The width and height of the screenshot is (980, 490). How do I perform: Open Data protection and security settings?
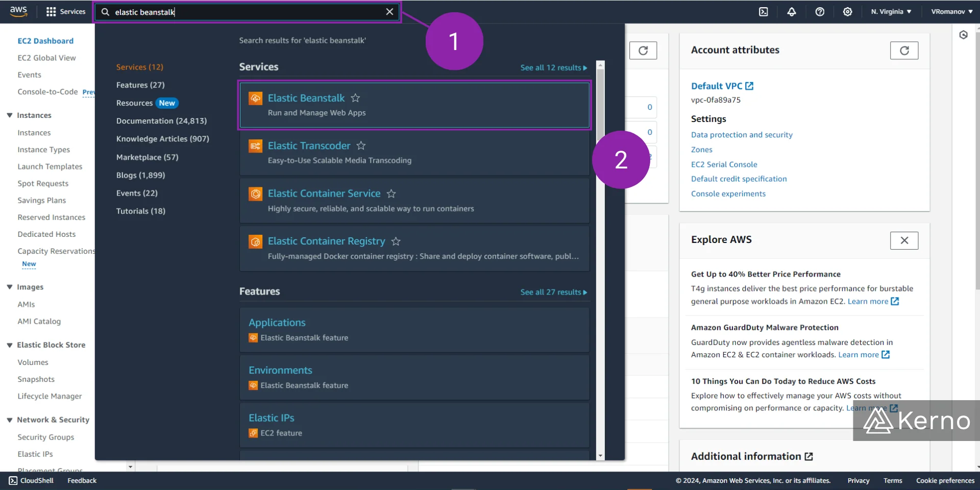pos(742,135)
